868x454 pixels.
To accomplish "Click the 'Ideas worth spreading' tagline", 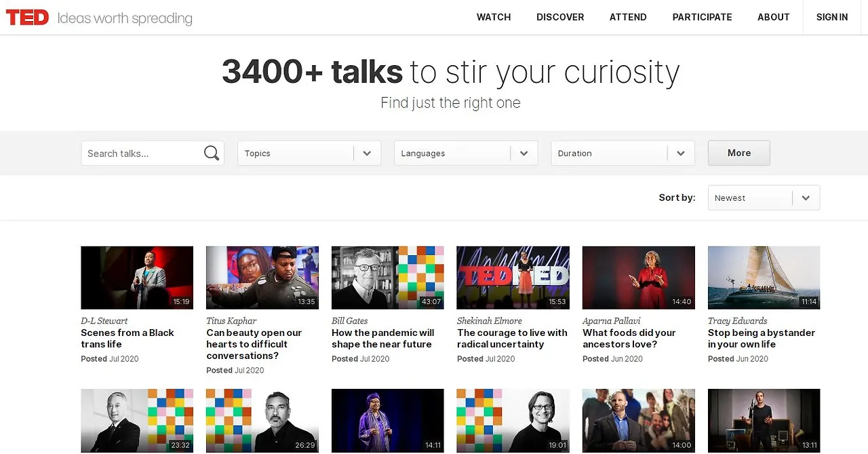I will click(x=125, y=18).
